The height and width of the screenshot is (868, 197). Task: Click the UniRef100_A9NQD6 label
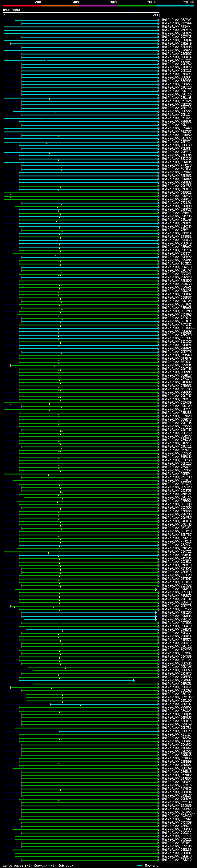[x=177, y=616]
